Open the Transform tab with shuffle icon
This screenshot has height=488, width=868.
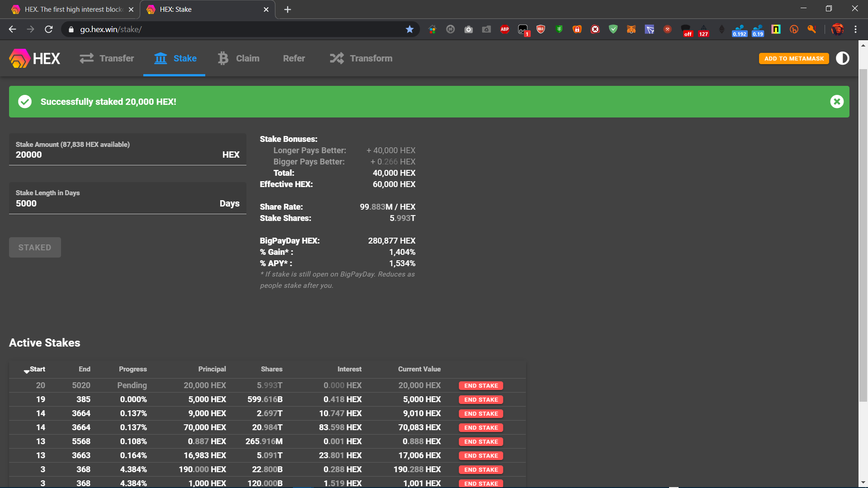361,58
